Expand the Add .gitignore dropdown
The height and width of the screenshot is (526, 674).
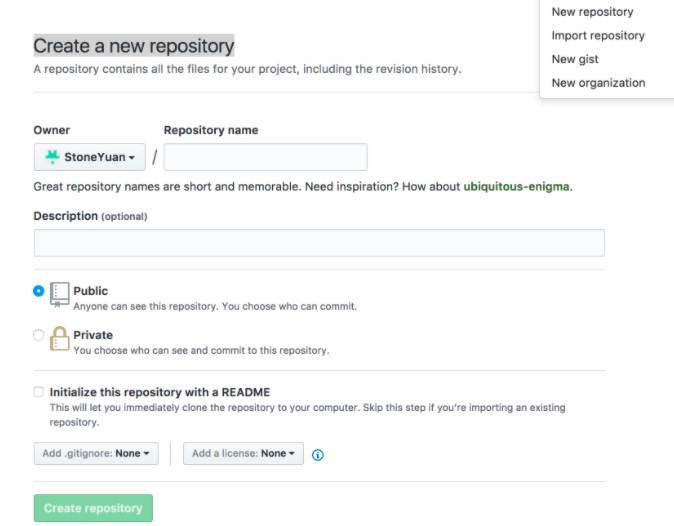(96, 453)
